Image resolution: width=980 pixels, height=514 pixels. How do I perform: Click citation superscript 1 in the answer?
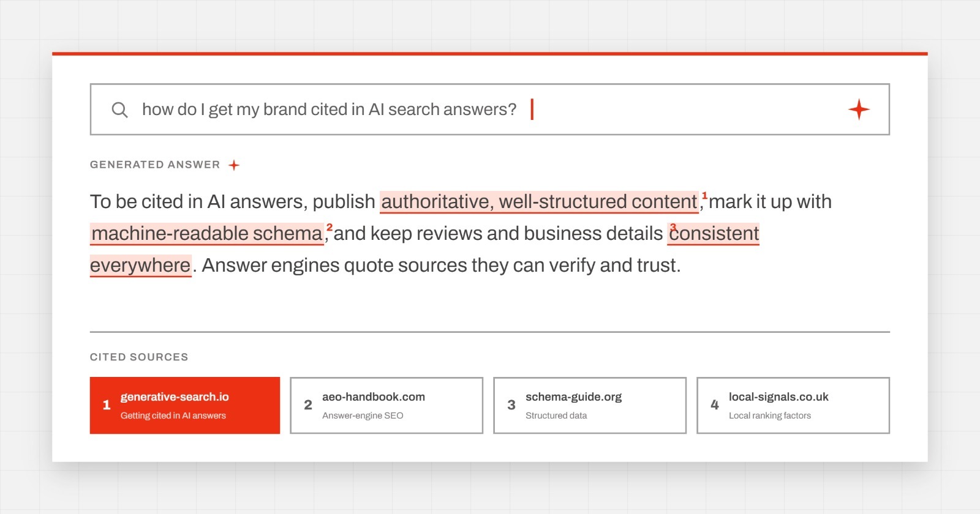coord(704,196)
